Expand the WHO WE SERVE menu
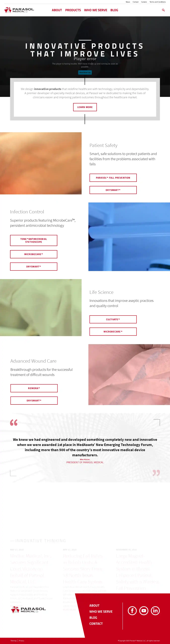Screen dimensions: 170x644 click(96, 10)
